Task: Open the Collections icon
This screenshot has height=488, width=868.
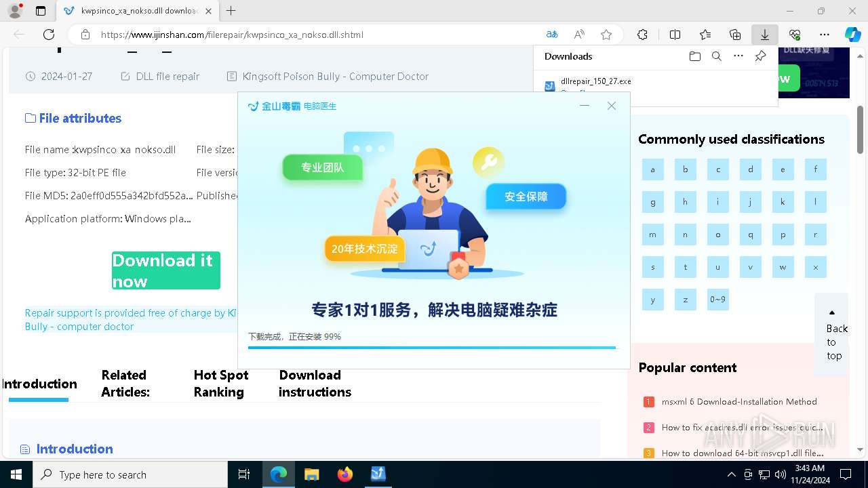Action: 735,35
